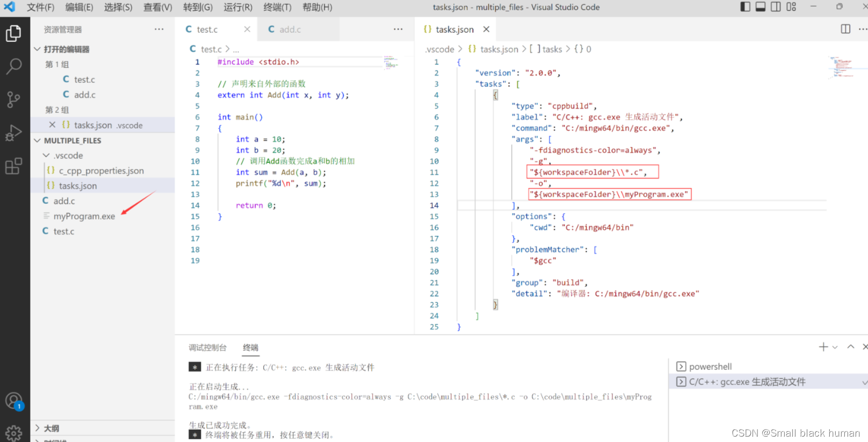Open the Manage settings gear
868x442 pixels.
click(13, 432)
